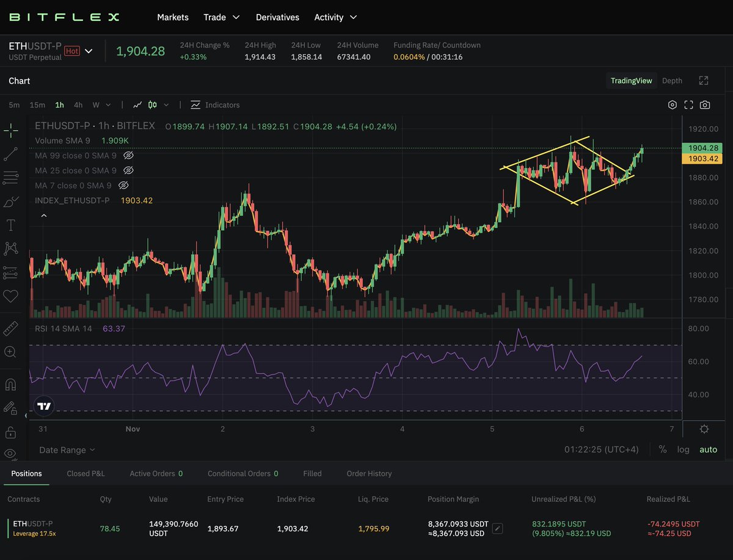The image size is (733, 560).
Task: Open the Order History tab
Action: (x=369, y=473)
